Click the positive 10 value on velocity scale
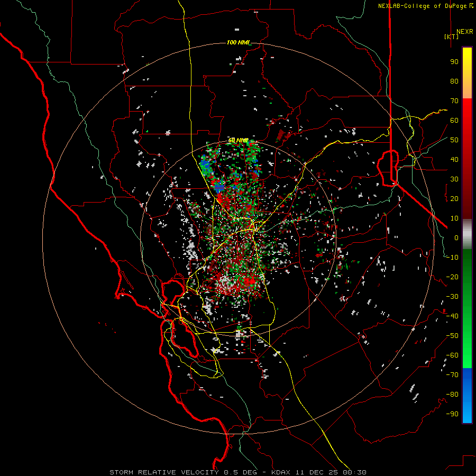The image size is (476, 476). pyautogui.click(x=454, y=218)
